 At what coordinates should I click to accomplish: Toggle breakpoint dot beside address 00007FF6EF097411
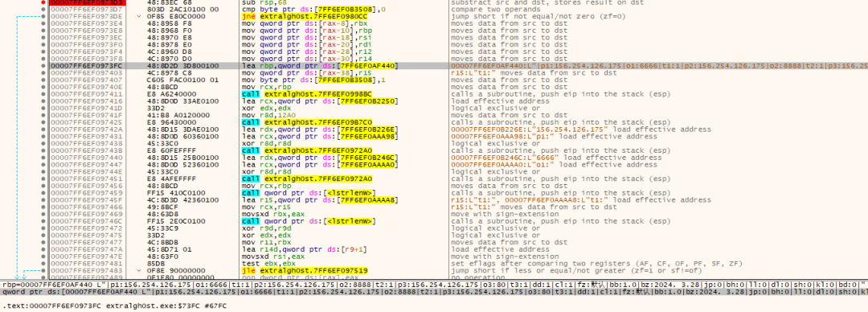[43, 93]
